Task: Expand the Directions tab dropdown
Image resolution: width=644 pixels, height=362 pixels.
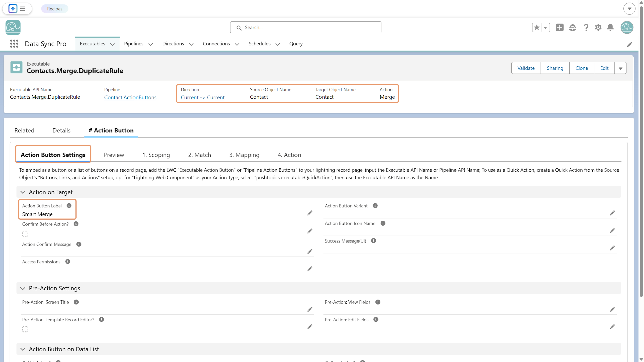Action: pos(191,44)
